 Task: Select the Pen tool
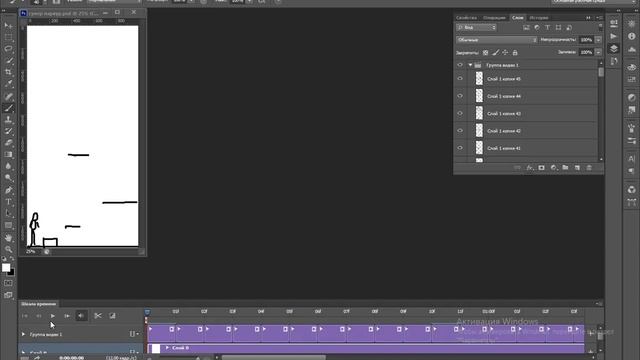(8, 190)
